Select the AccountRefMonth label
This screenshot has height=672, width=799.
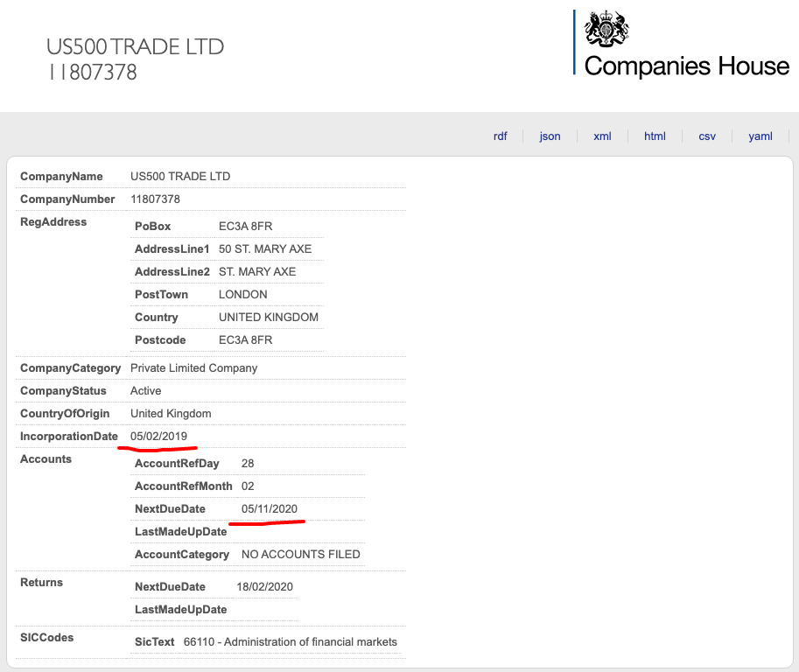coord(184,486)
